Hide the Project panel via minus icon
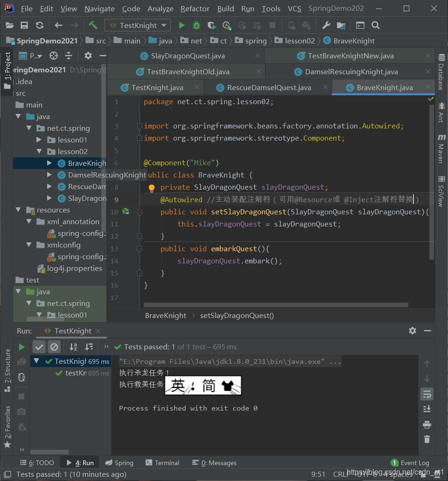 pyautogui.click(x=103, y=56)
